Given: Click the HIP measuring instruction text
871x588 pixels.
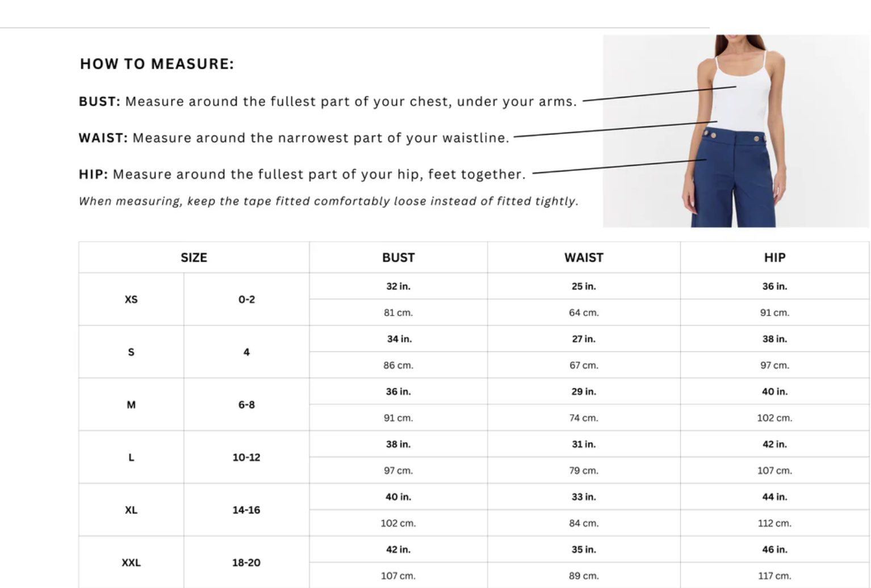Looking at the screenshot, I should pyautogui.click(x=302, y=174).
